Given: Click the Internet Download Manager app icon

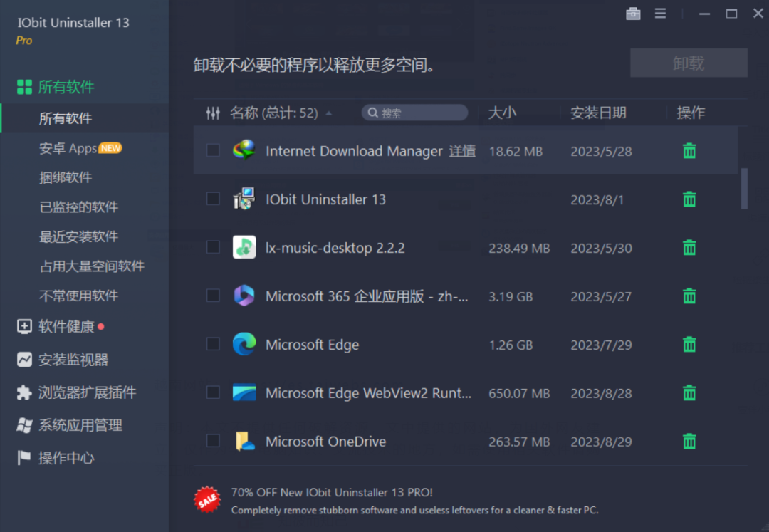Looking at the screenshot, I should click(x=244, y=150).
